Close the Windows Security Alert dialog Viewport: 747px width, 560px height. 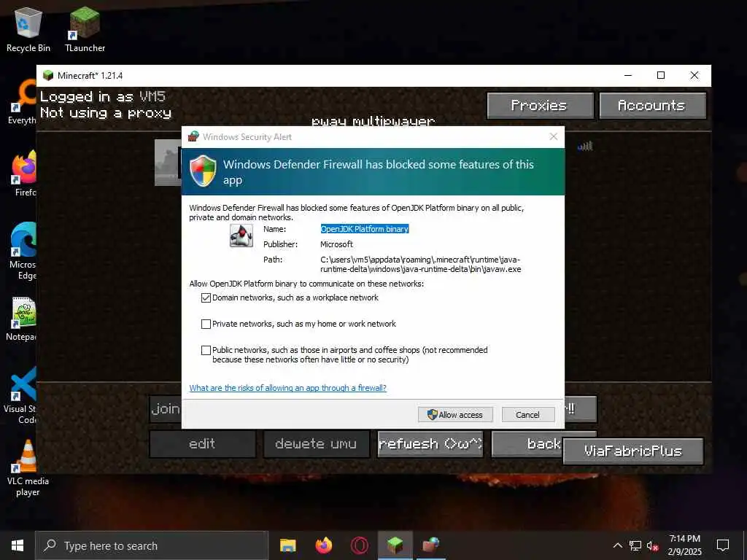(x=553, y=136)
